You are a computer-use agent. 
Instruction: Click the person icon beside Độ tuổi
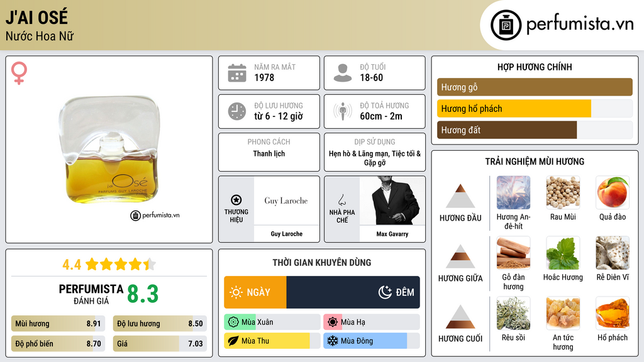coord(343,73)
